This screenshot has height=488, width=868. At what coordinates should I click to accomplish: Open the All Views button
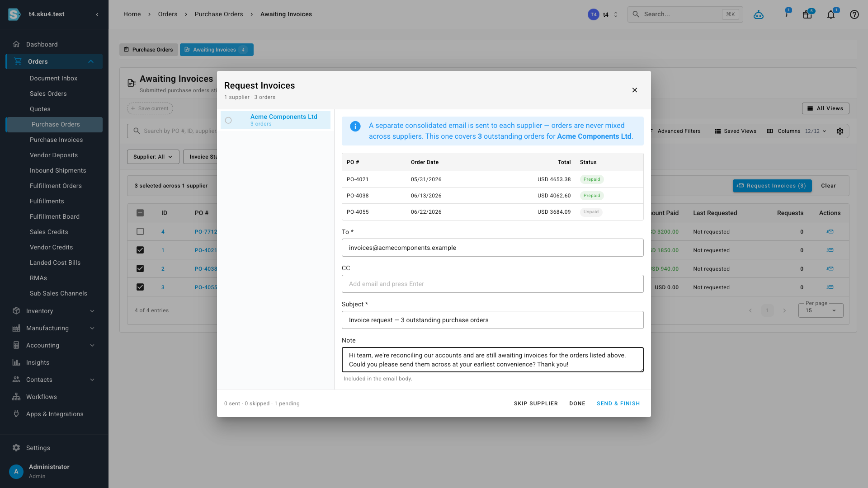pos(826,108)
